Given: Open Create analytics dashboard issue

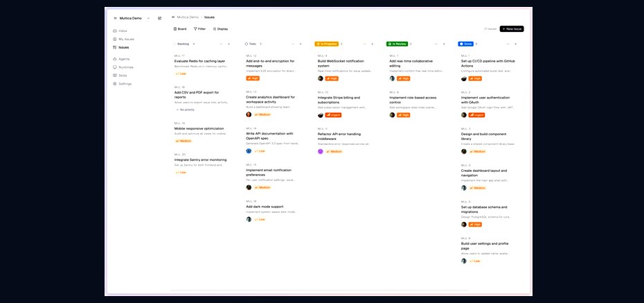Looking at the screenshot, I should coord(270,99).
